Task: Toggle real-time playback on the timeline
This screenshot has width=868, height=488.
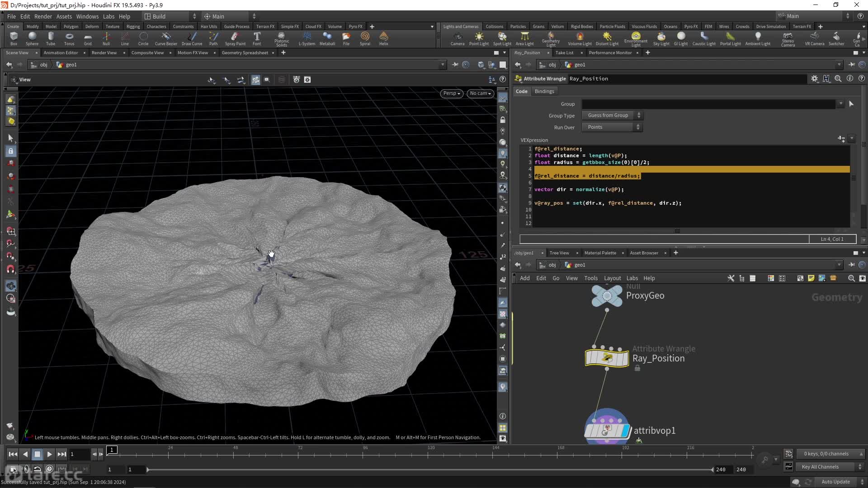Action: tap(49, 469)
